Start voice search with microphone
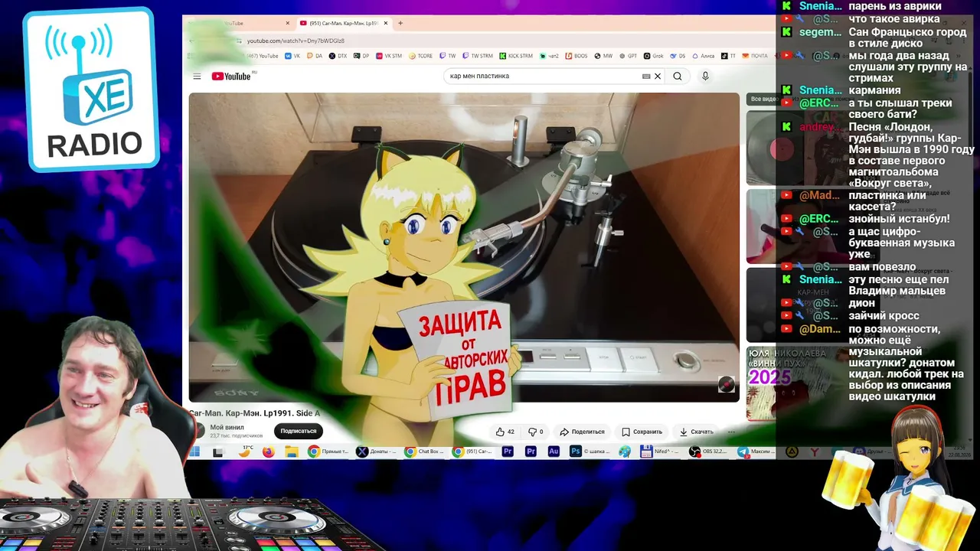Screen dimensions: 980x551 click(x=705, y=77)
